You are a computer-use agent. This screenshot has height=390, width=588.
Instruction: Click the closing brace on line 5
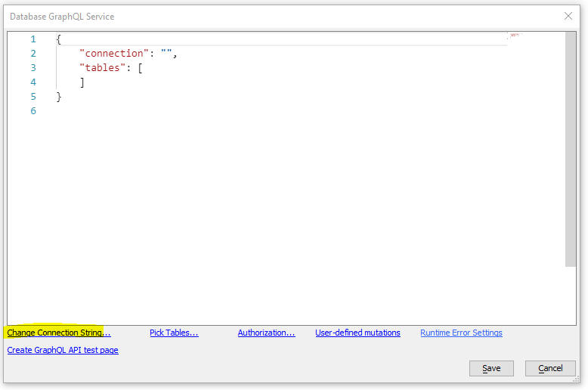coord(58,97)
